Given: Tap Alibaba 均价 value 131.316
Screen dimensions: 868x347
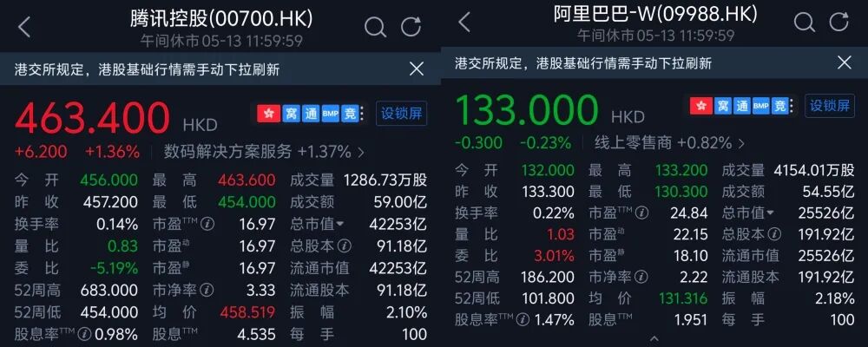Looking at the screenshot, I should (x=683, y=298).
